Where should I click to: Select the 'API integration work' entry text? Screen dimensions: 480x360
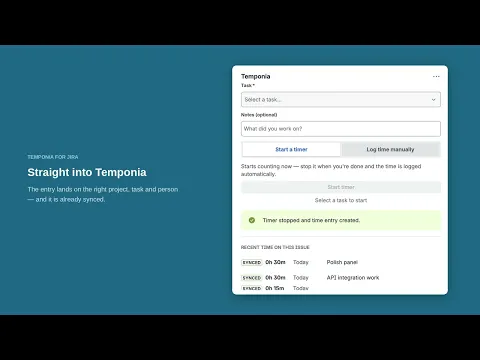pos(353,278)
